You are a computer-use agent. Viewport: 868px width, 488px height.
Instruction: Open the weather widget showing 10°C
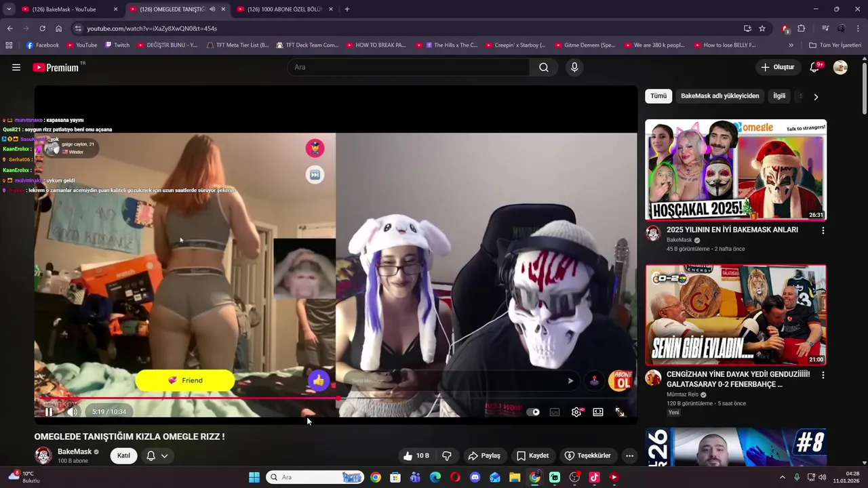pos(24,477)
